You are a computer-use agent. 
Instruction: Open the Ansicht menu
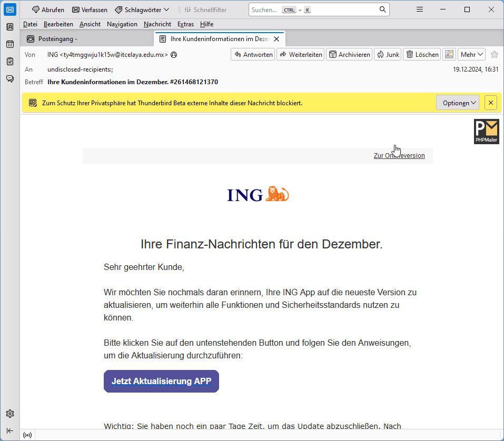[x=90, y=24]
